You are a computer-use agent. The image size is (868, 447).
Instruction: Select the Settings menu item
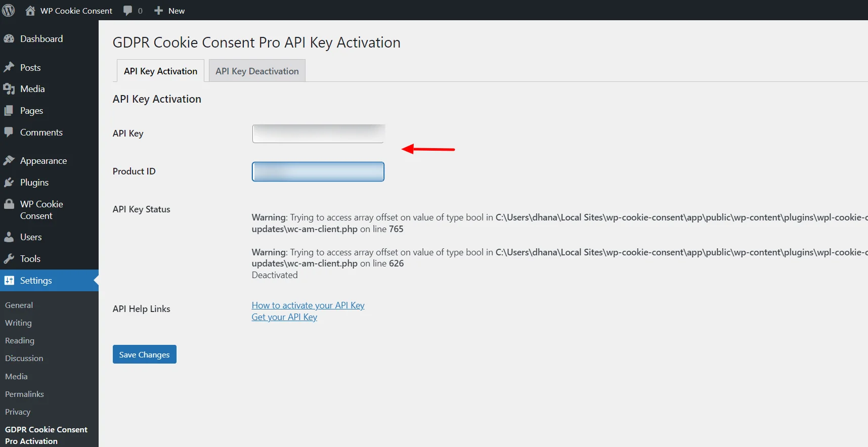click(x=49, y=281)
